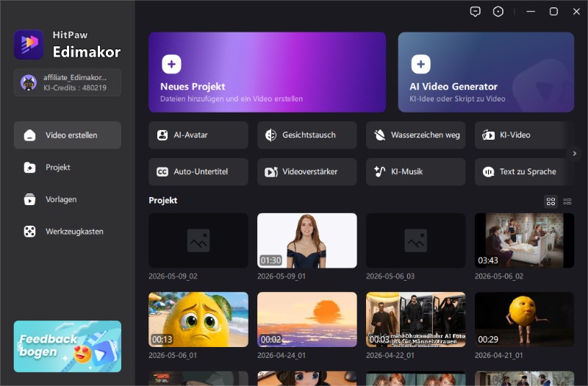588x386 pixels.
Task: Open the Videoverstärker tool
Action: [307, 172]
